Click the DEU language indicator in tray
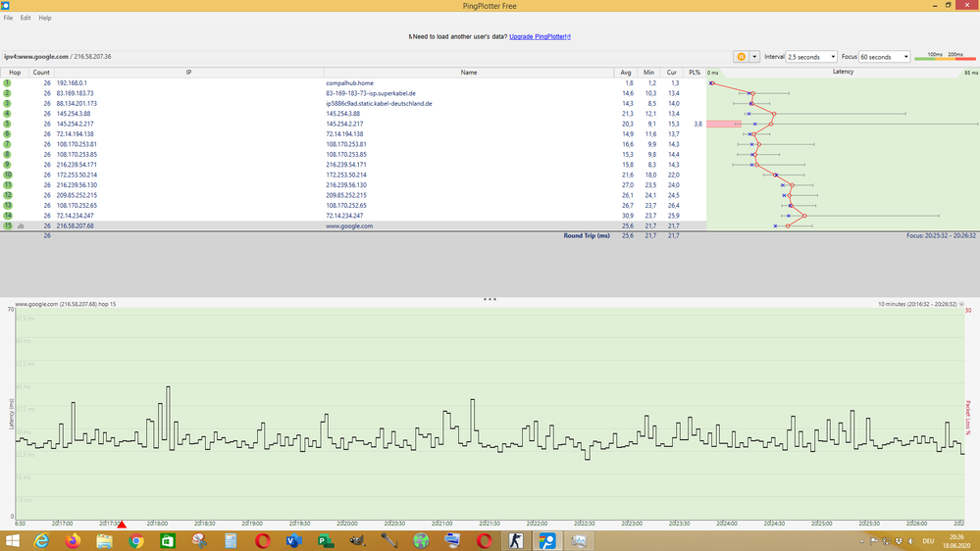The width and height of the screenshot is (980, 551). (x=928, y=541)
